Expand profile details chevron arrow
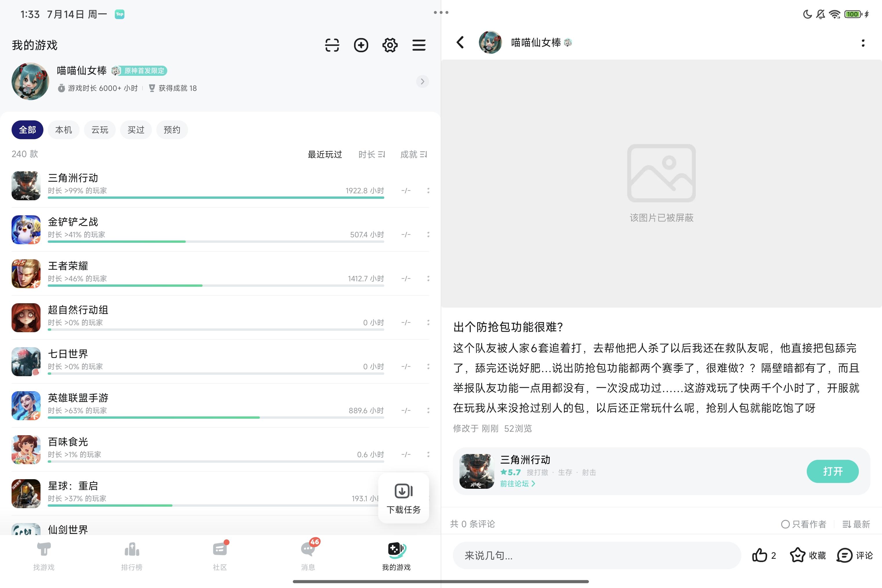 (422, 81)
